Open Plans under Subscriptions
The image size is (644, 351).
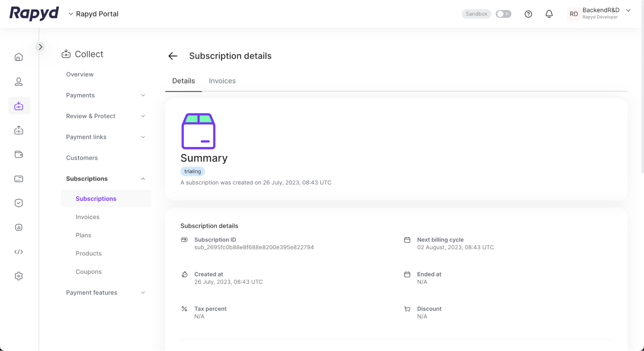[x=83, y=235]
